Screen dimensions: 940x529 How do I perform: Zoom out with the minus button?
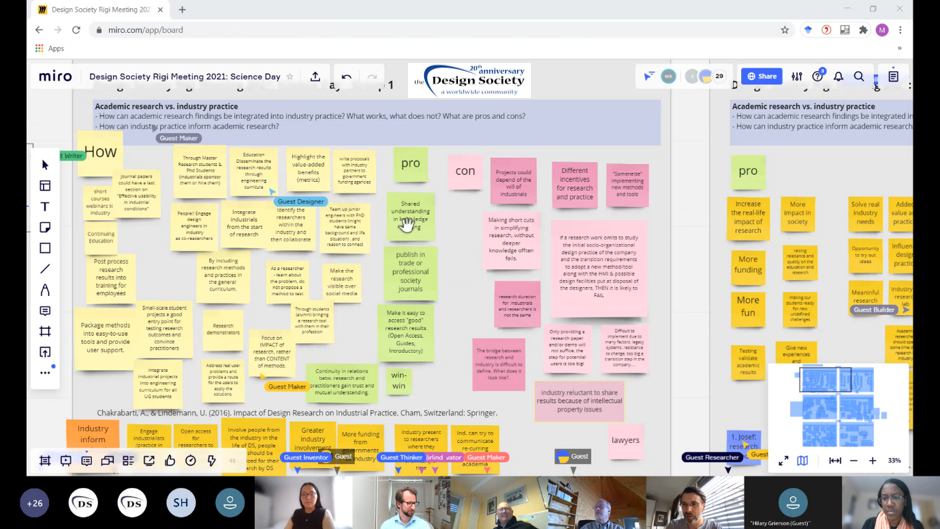coord(854,461)
